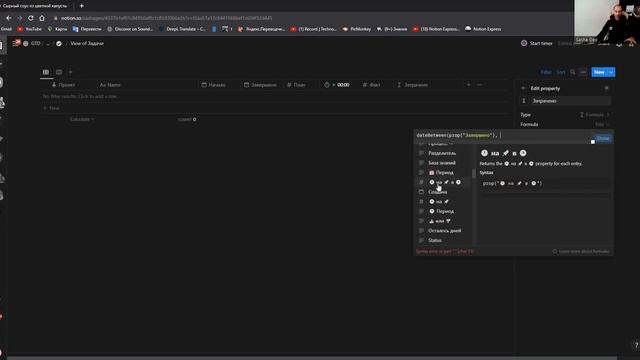Click the property list scrollbar
This screenshot has height=360, width=640.
473,174
